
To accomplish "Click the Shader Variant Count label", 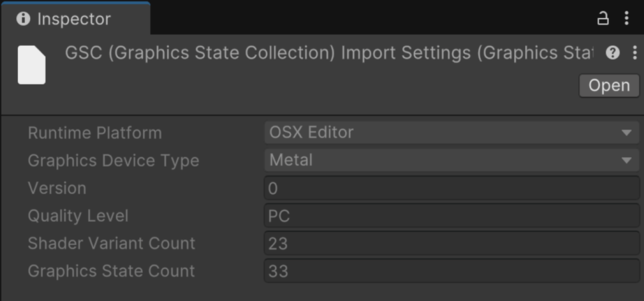I will click(x=111, y=243).
